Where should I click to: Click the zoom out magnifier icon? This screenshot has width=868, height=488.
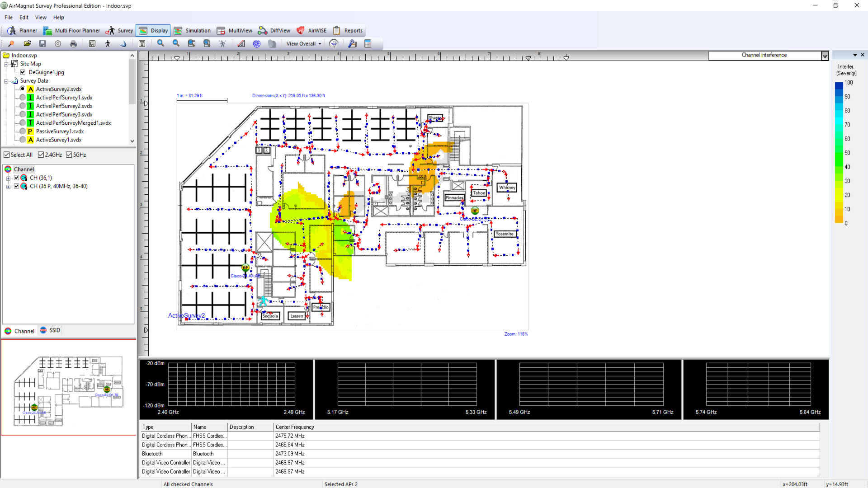[x=176, y=43]
